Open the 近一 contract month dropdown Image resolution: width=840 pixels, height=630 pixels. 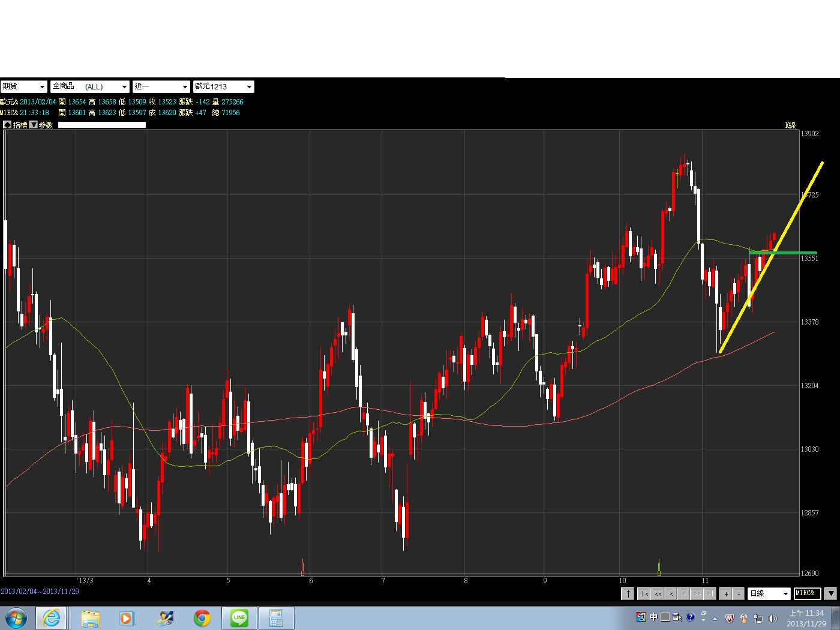pos(161,86)
